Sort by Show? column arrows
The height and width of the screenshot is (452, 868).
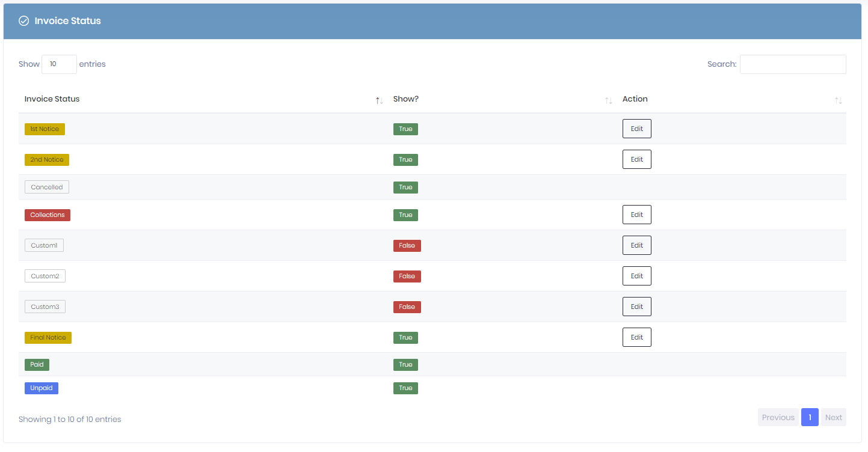point(609,100)
